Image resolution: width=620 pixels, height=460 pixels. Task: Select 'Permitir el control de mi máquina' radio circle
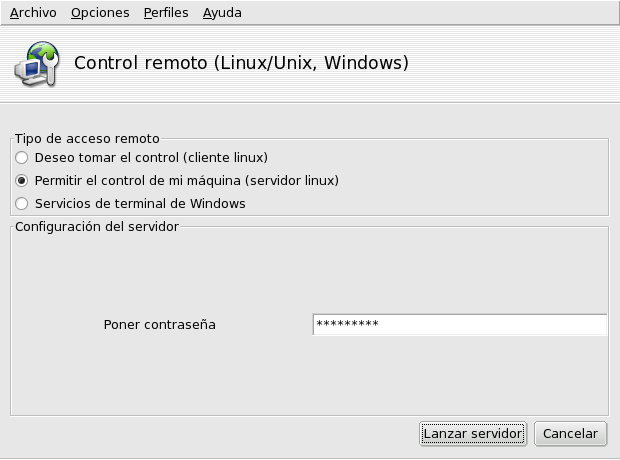21,181
